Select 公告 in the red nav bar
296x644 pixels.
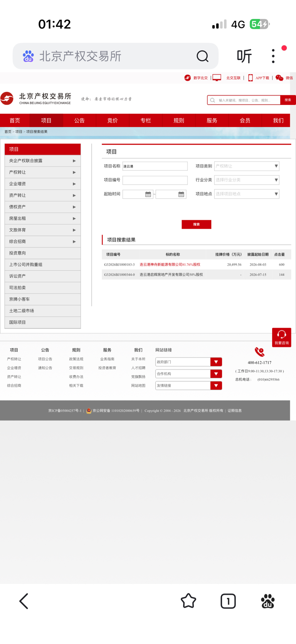click(79, 121)
